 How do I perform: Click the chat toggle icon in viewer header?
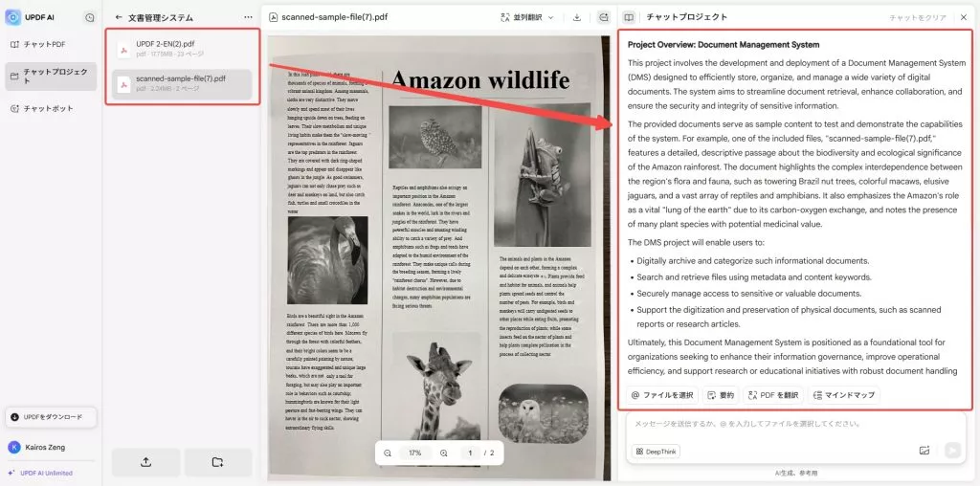coord(603,17)
